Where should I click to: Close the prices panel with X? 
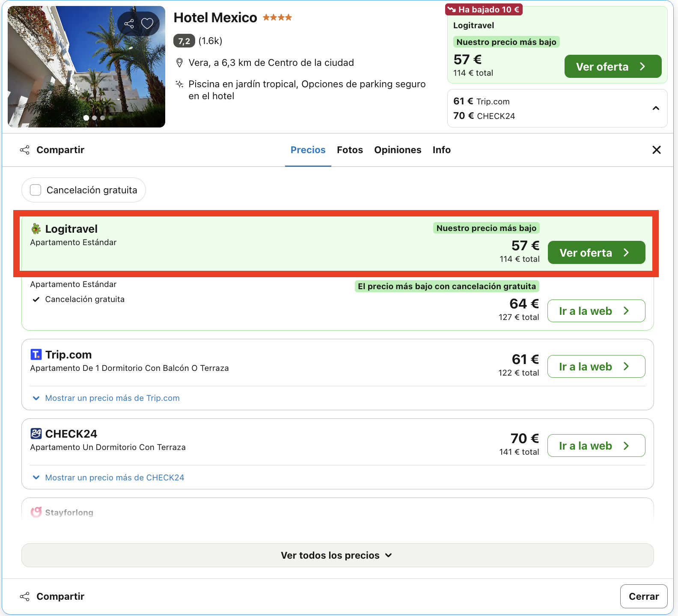point(657,150)
